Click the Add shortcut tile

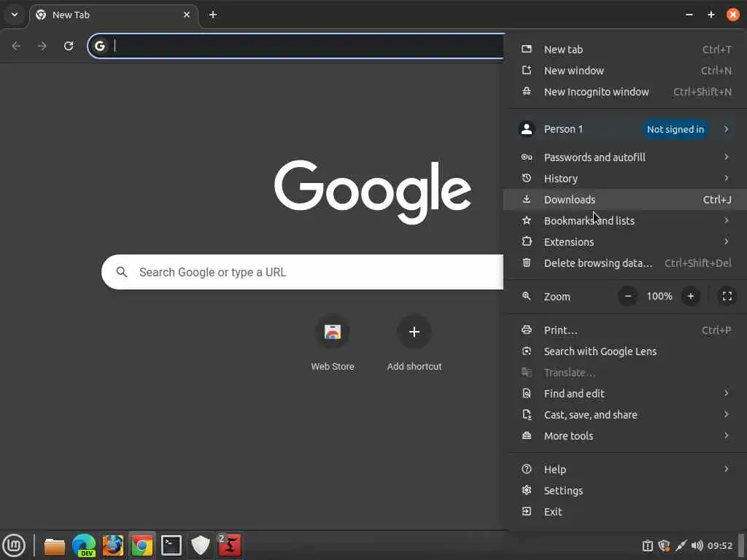click(x=414, y=343)
